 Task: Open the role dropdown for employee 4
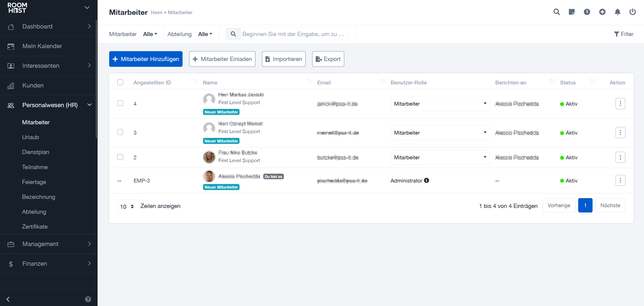(440, 104)
